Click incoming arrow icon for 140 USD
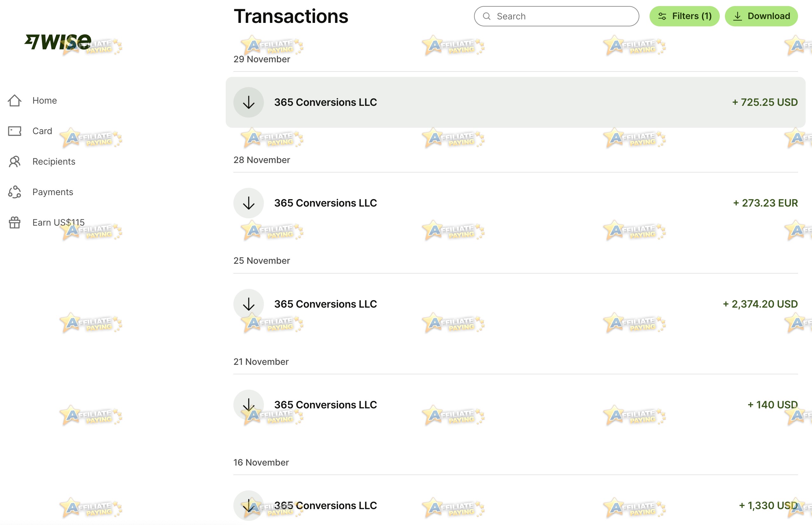The image size is (812, 525). tap(249, 405)
